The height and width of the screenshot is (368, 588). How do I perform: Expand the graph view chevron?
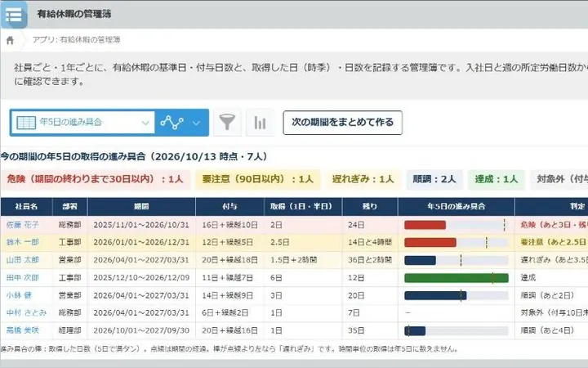click(196, 123)
